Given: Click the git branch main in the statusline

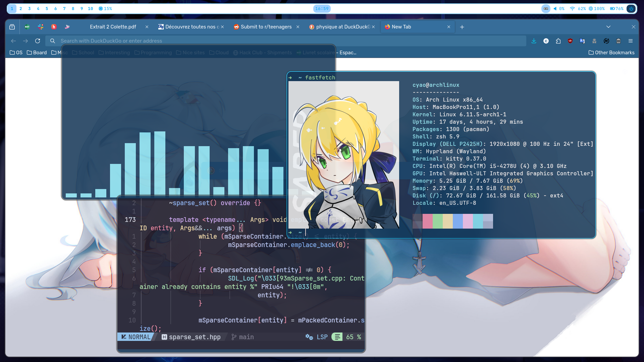Looking at the screenshot, I should pyautogui.click(x=243, y=337).
